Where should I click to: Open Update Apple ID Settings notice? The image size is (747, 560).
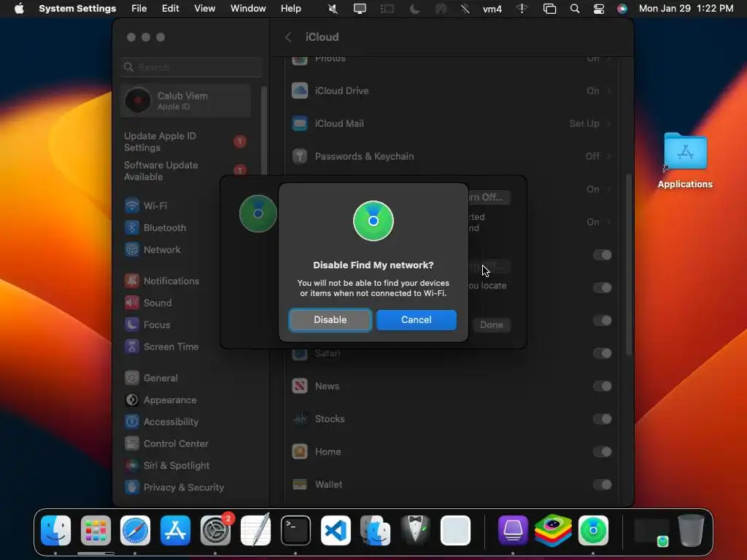[x=185, y=141]
